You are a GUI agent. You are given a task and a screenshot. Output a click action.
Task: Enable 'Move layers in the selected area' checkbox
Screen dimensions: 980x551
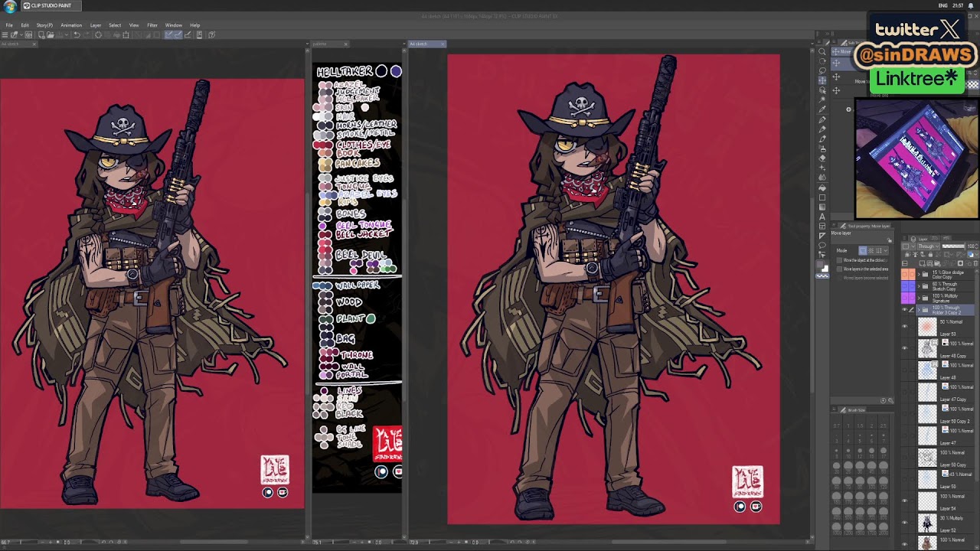tap(839, 269)
